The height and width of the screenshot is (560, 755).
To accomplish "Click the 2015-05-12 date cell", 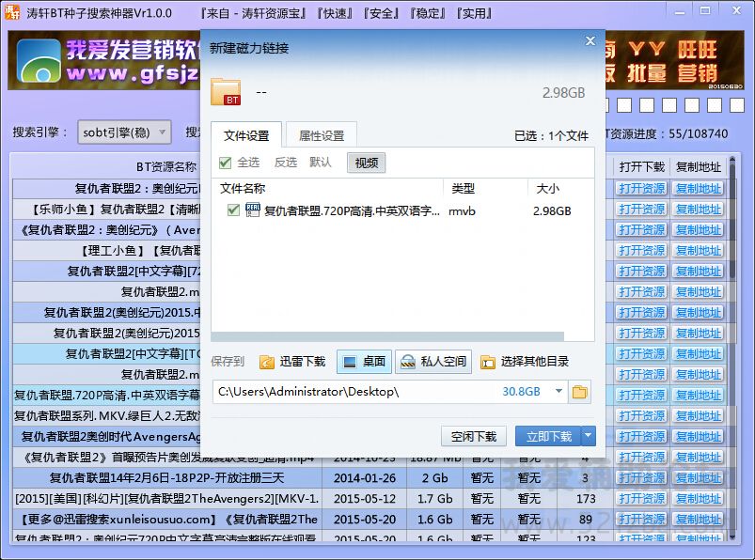I will (x=365, y=499).
